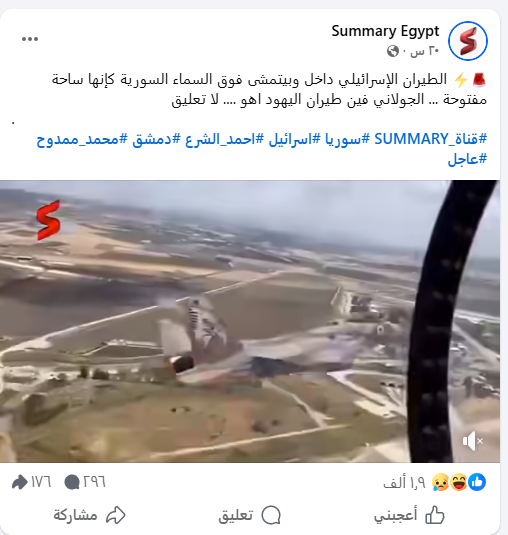View the laughing haha reaction icon
The height and width of the screenshot is (535, 508).
coord(459,482)
